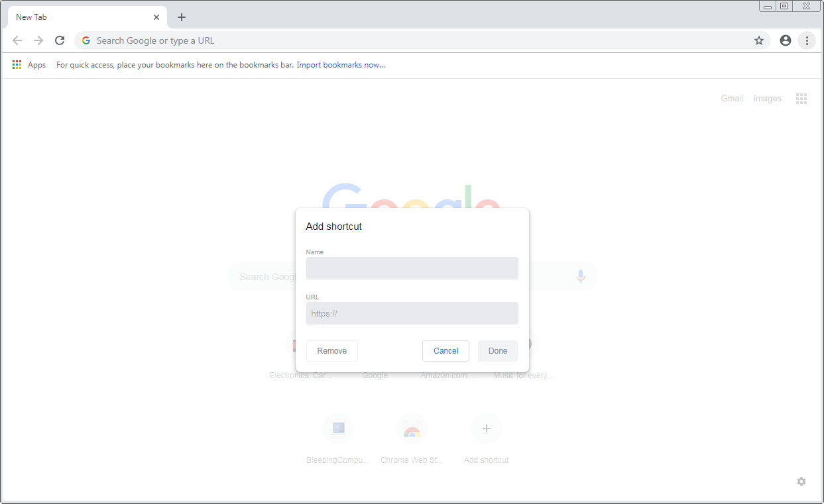Select the New Tab tab
Screen dimensions: 824x504
click(86, 17)
